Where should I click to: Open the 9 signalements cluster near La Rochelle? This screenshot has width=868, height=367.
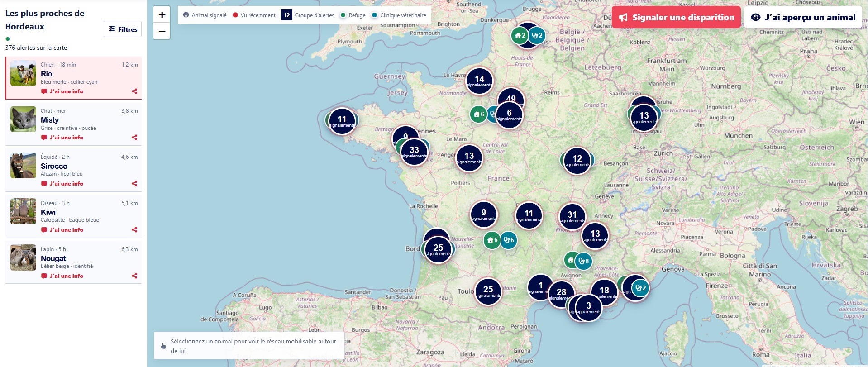(x=483, y=214)
